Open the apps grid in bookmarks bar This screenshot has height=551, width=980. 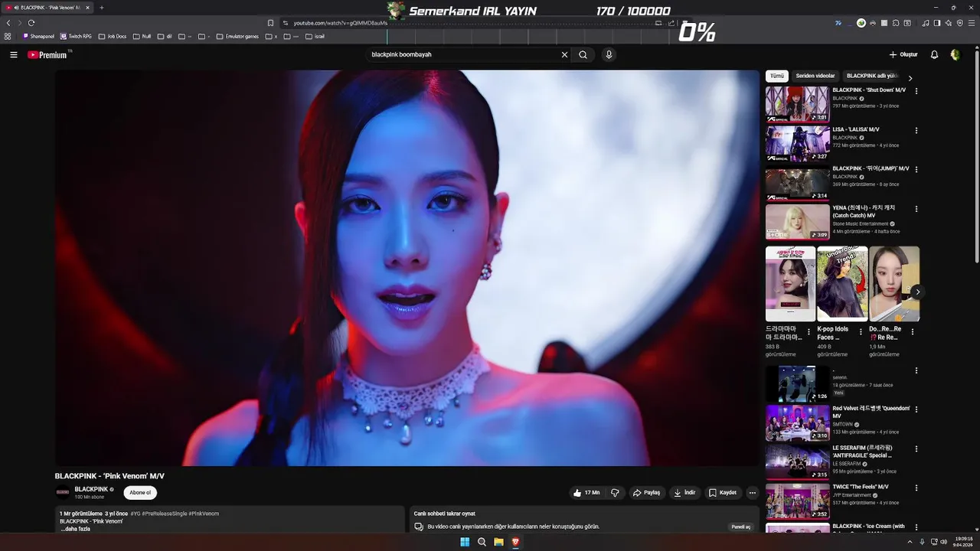pos(8,36)
